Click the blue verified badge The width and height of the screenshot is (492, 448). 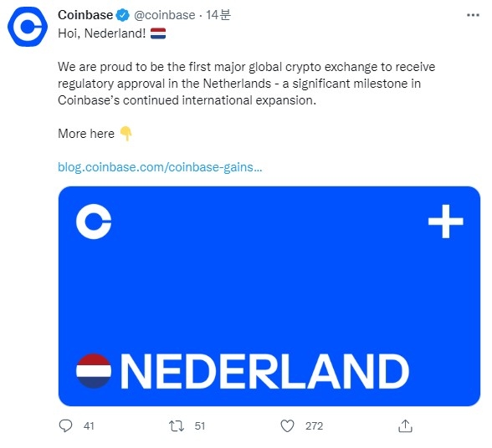tap(123, 15)
